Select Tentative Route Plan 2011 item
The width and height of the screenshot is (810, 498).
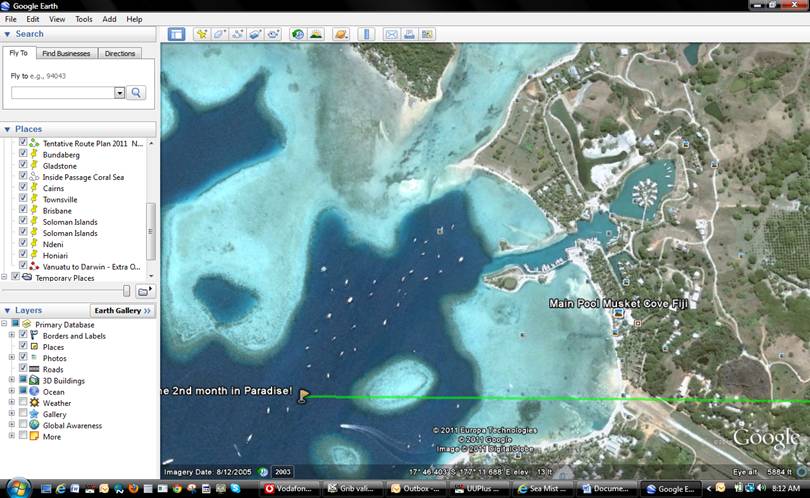click(93, 144)
